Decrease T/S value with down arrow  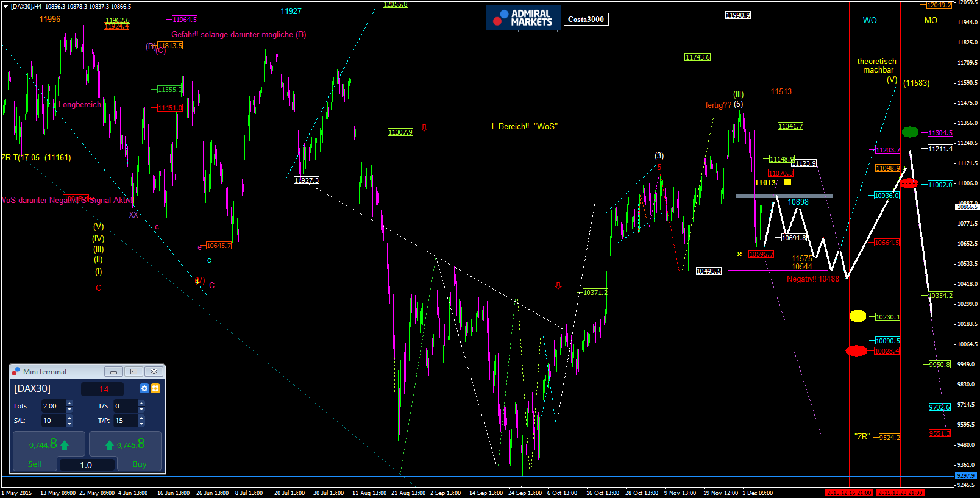tap(141, 409)
